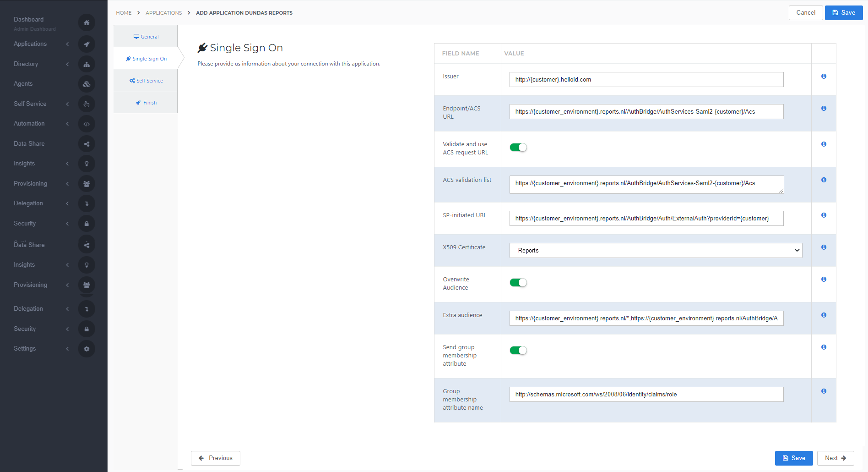The image size is (868, 472).
Task: Open the X509 Certificate dropdown
Action: pos(656,251)
